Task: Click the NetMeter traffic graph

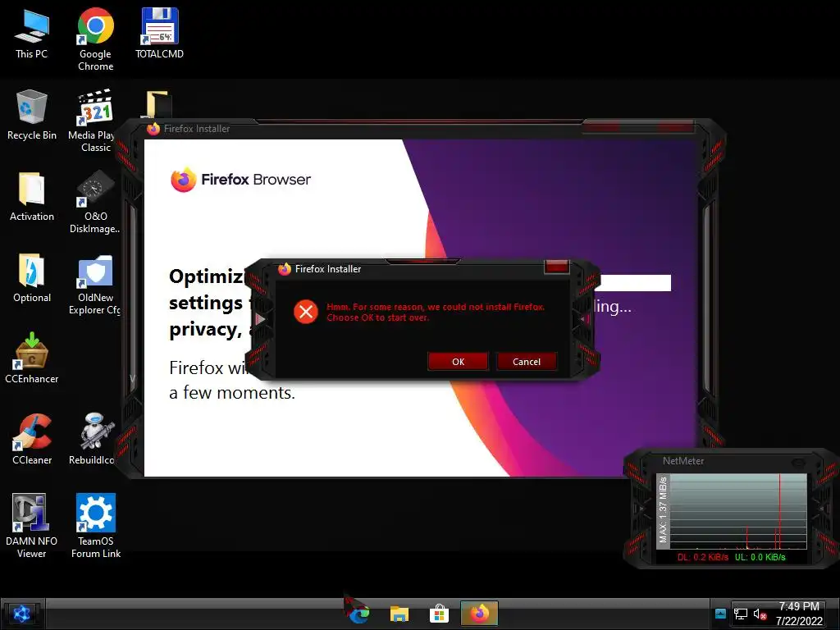Action: (738, 511)
